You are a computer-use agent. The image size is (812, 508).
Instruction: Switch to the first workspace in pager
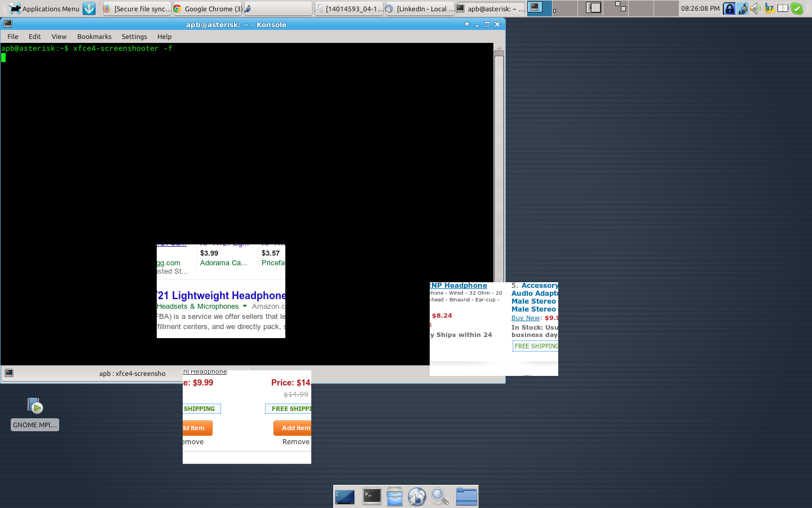pos(540,8)
